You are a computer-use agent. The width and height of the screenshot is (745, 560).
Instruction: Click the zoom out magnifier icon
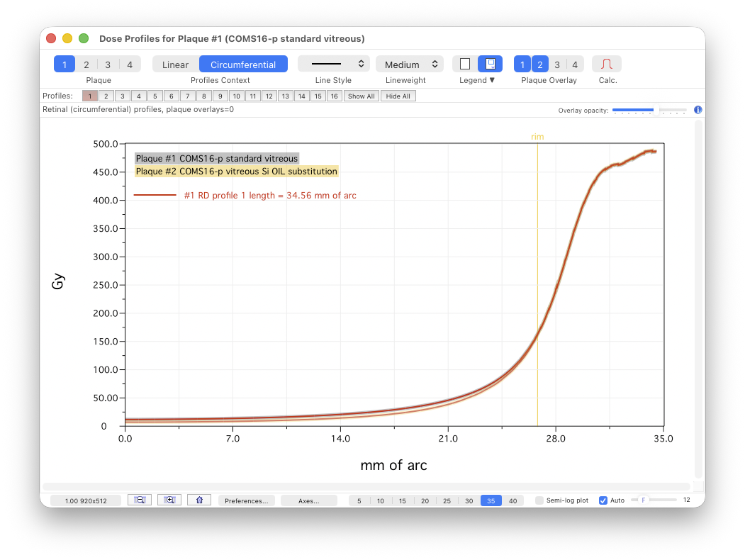140,500
